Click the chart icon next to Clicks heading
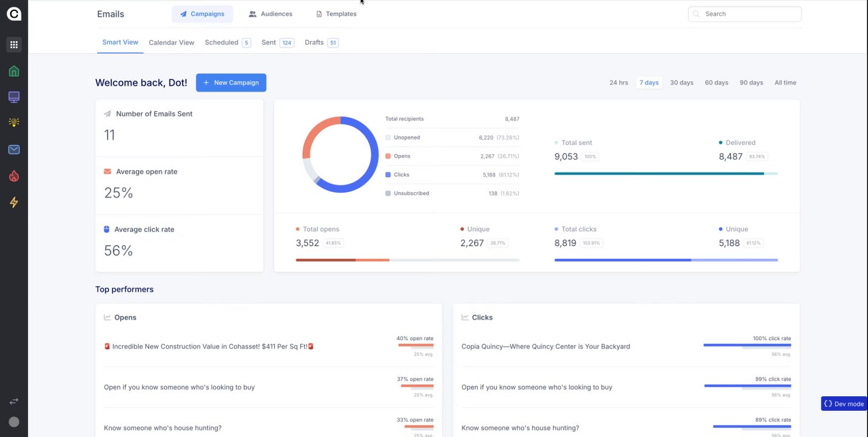 465,317
